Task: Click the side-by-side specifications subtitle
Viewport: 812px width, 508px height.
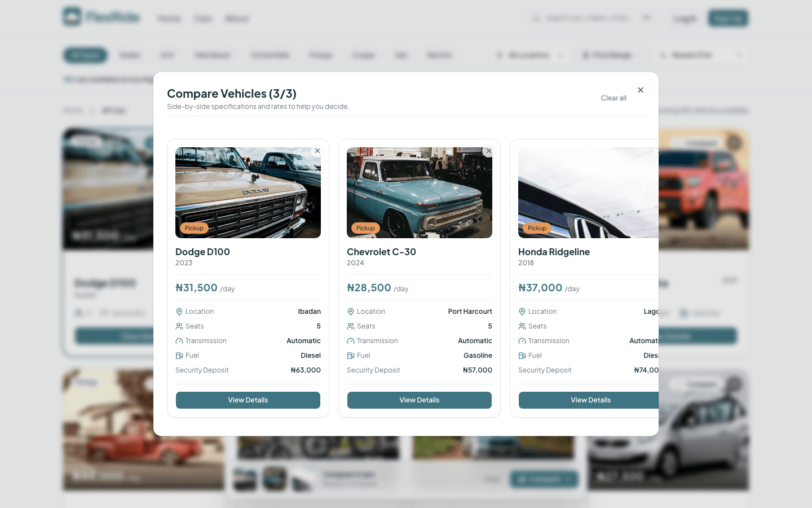Action: coord(258,107)
